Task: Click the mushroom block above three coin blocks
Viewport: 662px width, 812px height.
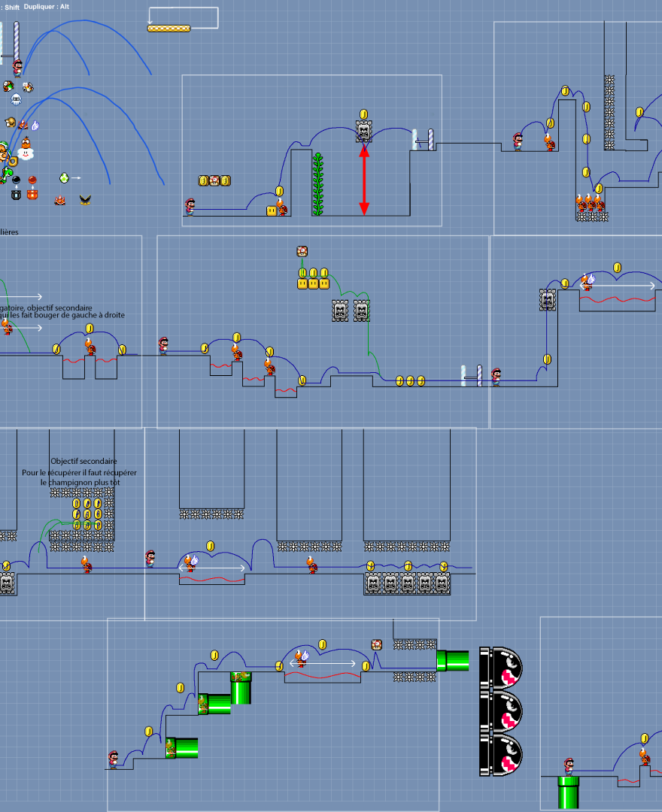Action: click(302, 252)
